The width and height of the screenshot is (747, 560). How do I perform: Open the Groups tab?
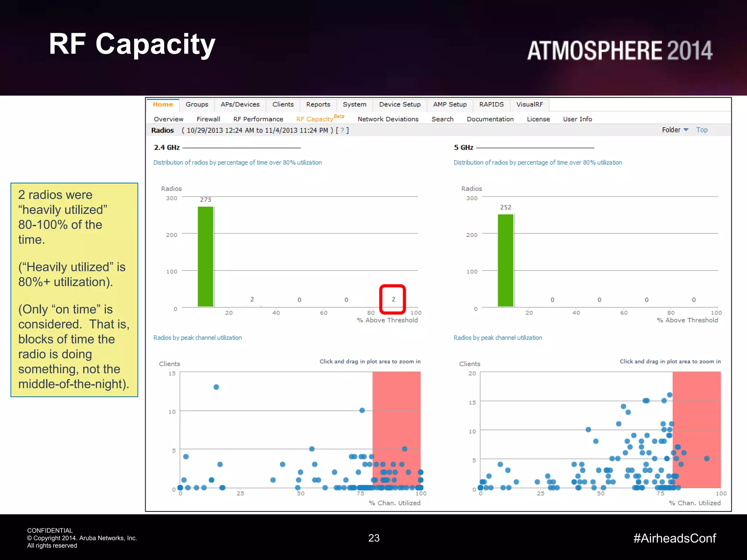coord(197,105)
